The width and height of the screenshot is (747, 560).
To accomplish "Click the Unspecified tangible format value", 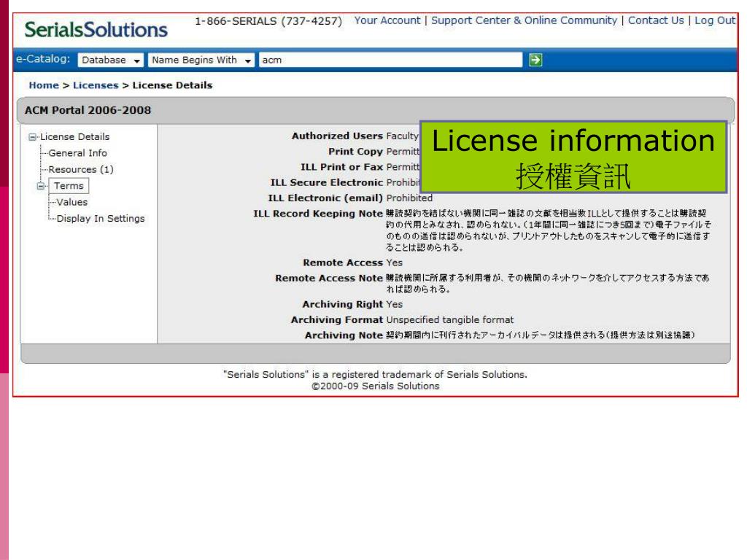I will tap(450, 319).
